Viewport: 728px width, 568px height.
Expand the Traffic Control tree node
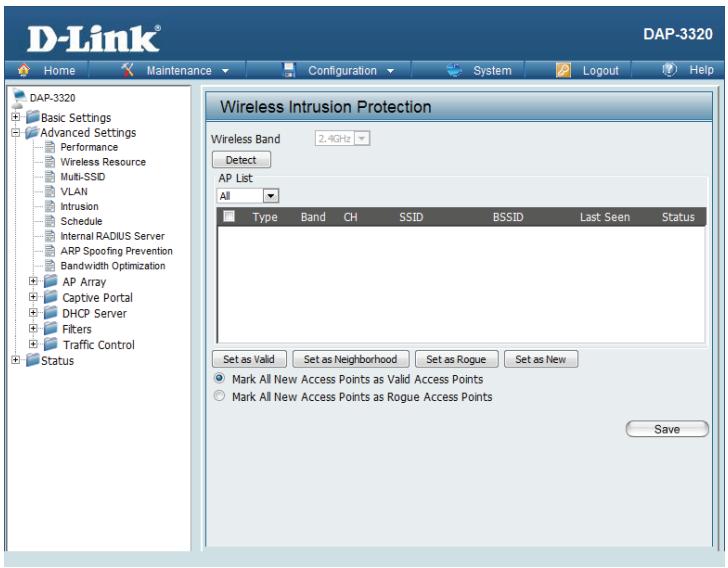point(33,344)
